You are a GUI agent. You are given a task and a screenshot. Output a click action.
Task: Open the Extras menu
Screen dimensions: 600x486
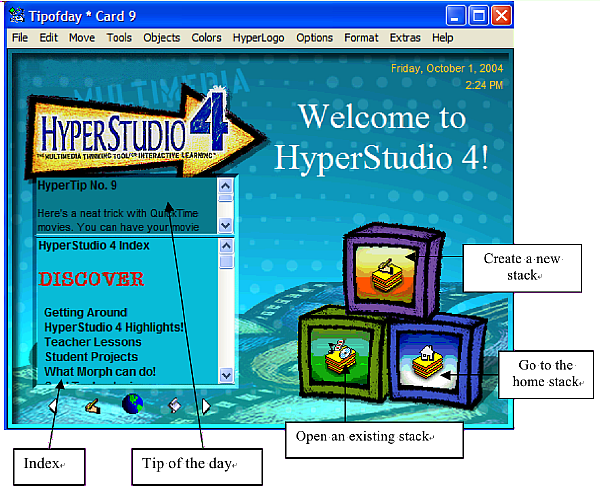(x=405, y=38)
